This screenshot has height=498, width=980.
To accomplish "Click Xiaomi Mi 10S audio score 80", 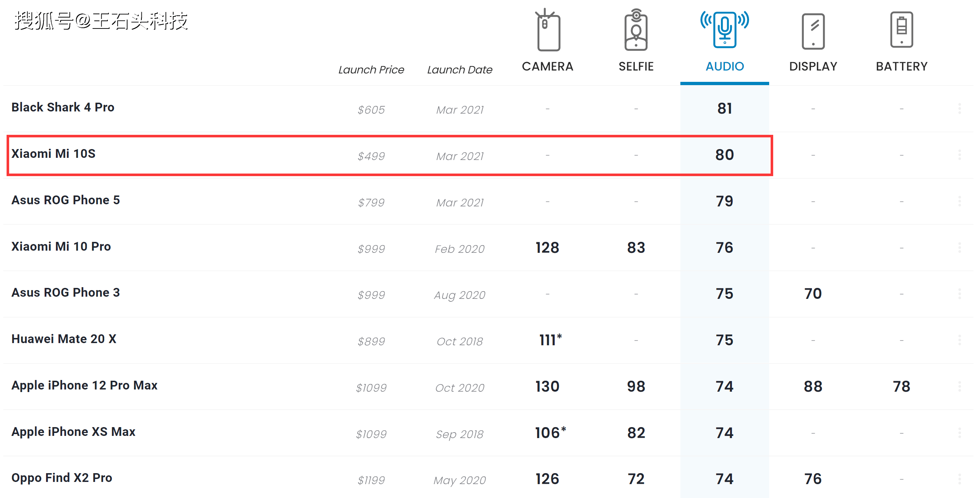I will [724, 155].
